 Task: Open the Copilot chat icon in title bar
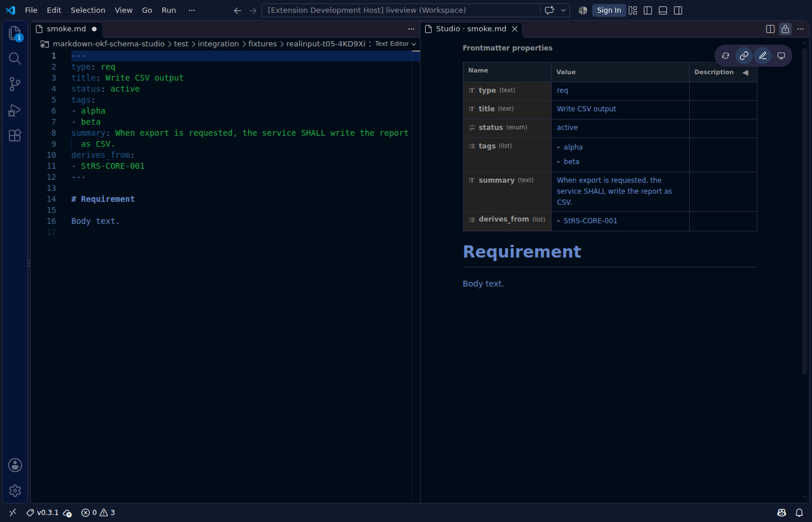(x=549, y=10)
